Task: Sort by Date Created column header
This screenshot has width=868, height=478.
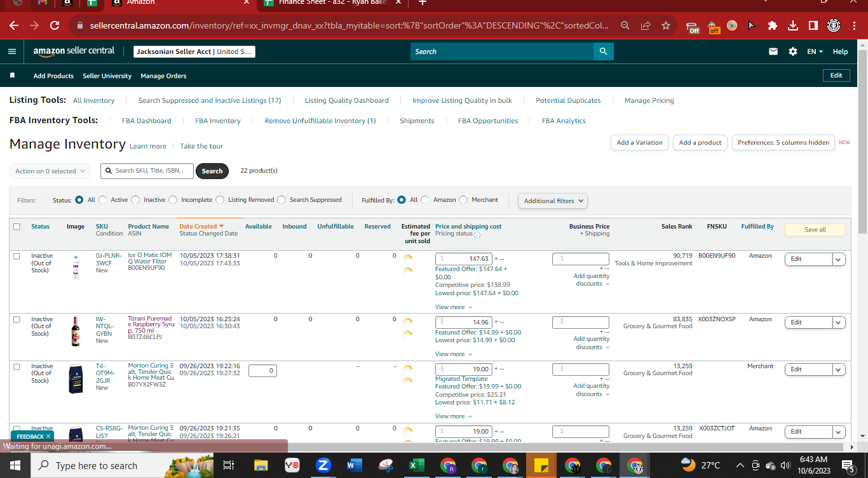Action: pos(201,226)
